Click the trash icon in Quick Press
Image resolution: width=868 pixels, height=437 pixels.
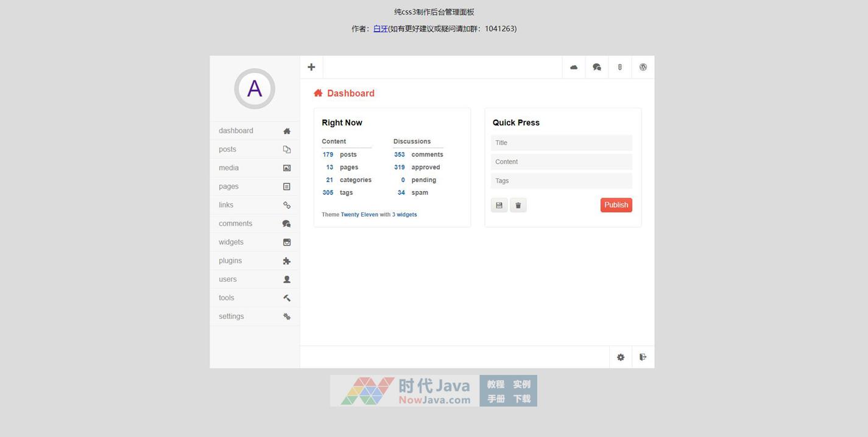coord(518,205)
